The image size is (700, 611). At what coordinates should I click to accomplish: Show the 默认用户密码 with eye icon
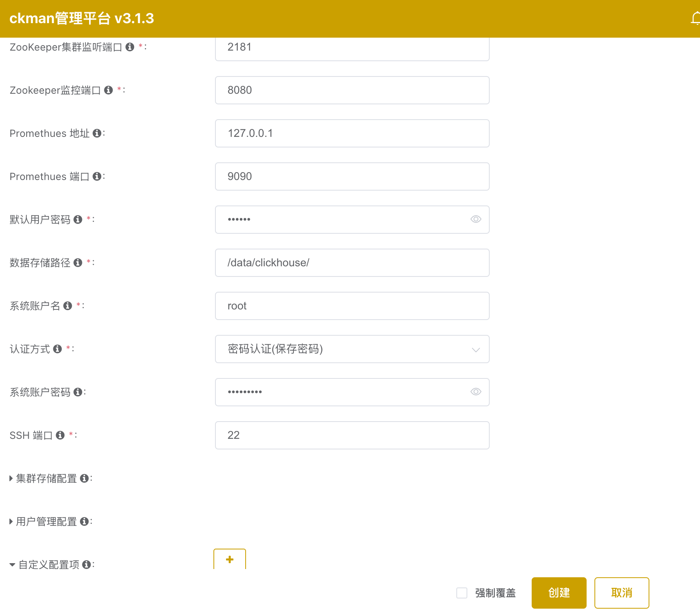tap(476, 219)
